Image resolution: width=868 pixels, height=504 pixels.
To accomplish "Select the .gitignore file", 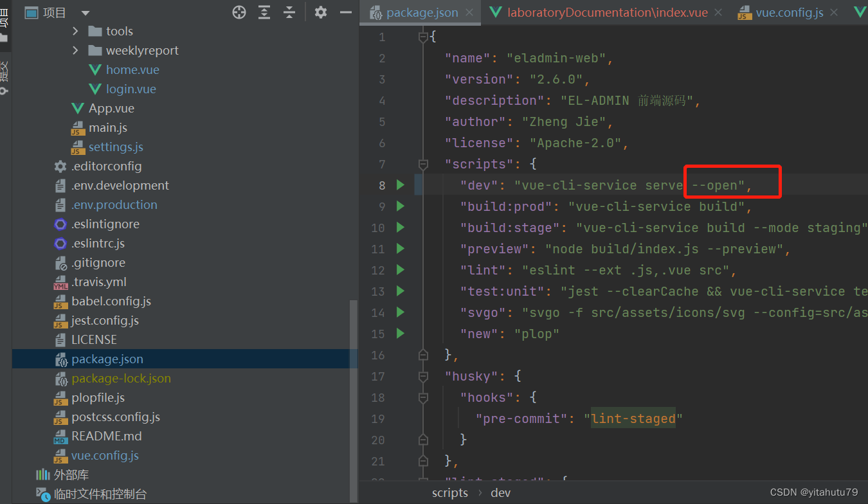I will coord(98,262).
